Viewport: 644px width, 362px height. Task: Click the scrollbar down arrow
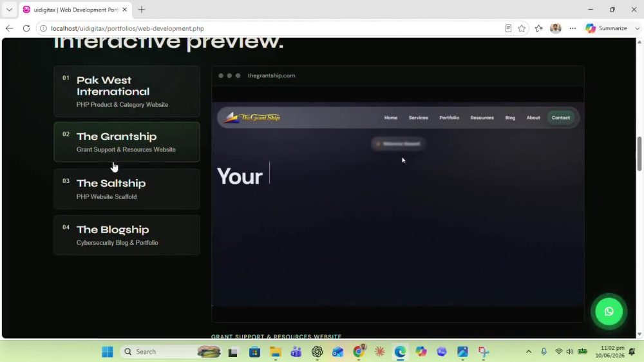tap(639, 334)
